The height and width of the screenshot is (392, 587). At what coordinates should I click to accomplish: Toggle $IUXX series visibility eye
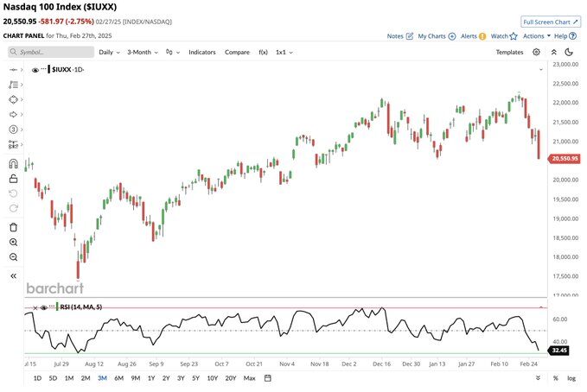point(35,70)
